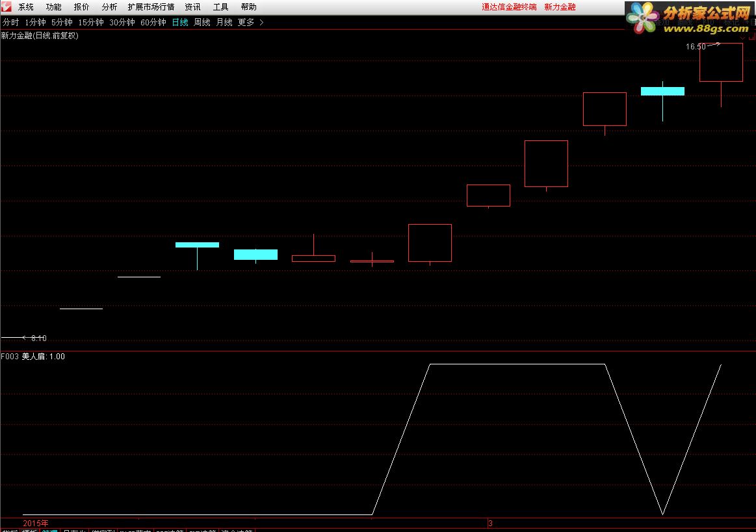Select the first cyan candlestick with long lower wick

[x=197, y=246]
